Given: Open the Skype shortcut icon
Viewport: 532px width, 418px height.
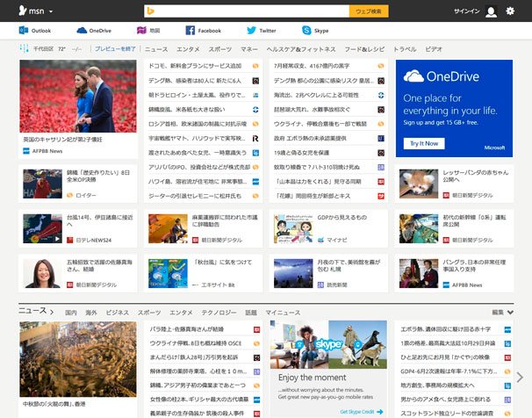Looking at the screenshot, I should pyautogui.click(x=306, y=30).
